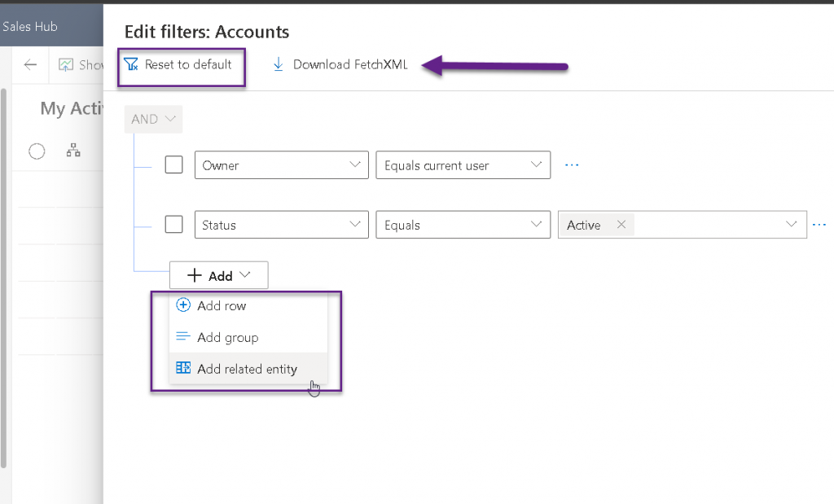
Task: Click the Show Chart icon
Action: pos(66,65)
